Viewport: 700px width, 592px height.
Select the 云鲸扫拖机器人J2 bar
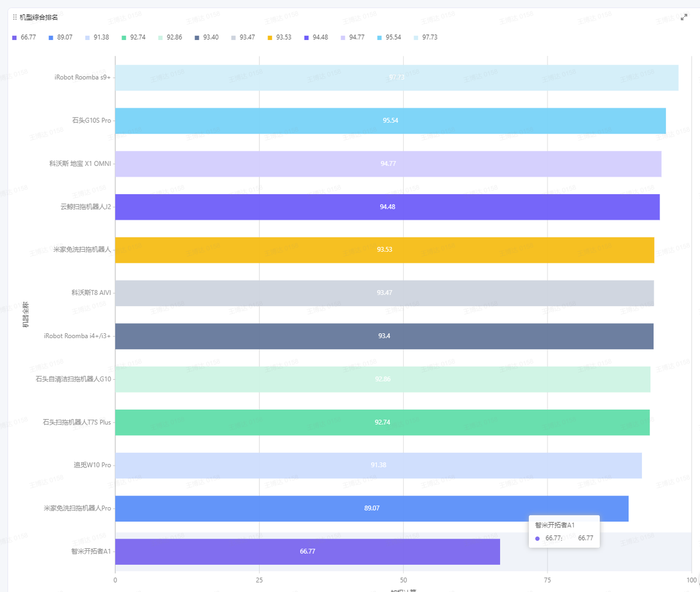pos(387,207)
